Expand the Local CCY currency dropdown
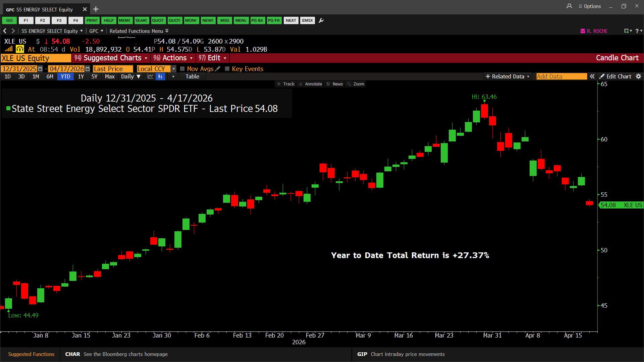Image resolution: width=644 pixels, height=362 pixels. point(173,69)
